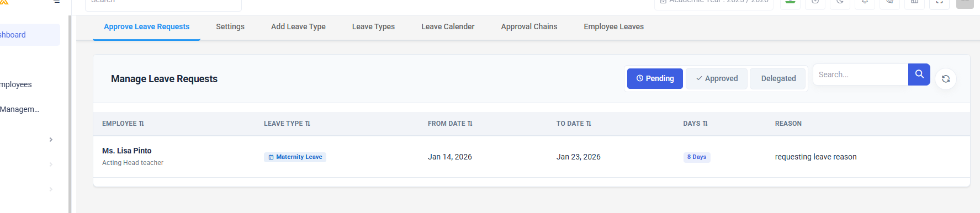
Task: Open the Approval Chains tab
Action: pyautogui.click(x=529, y=26)
